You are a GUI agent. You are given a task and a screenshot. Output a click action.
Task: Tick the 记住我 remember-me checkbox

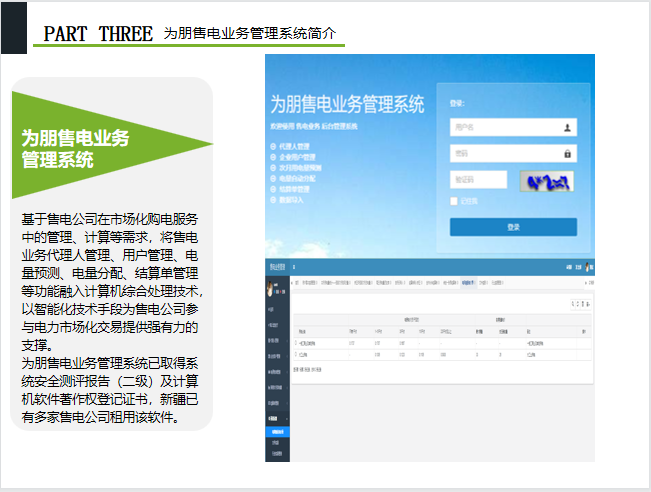(454, 201)
